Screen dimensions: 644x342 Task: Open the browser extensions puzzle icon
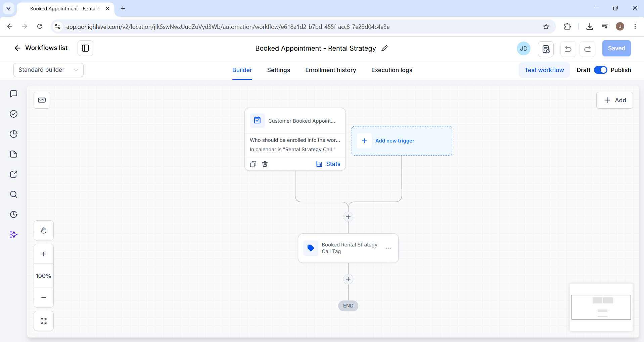pos(567,26)
